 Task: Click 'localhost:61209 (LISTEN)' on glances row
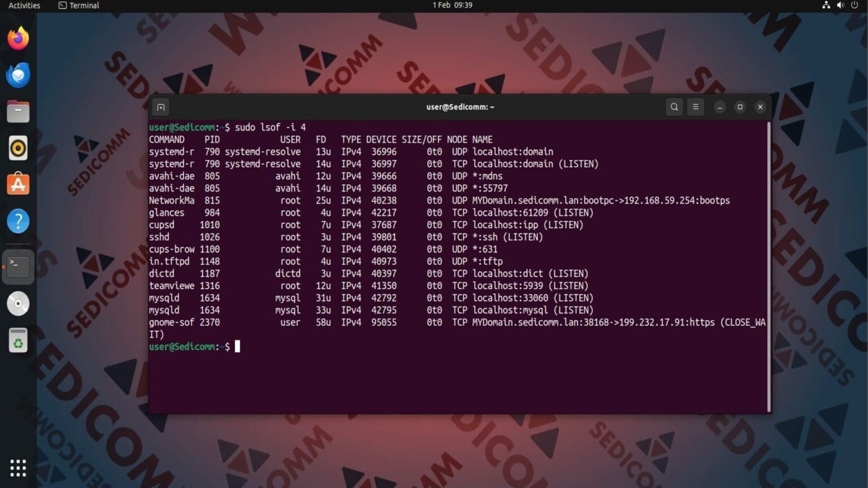pos(533,213)
